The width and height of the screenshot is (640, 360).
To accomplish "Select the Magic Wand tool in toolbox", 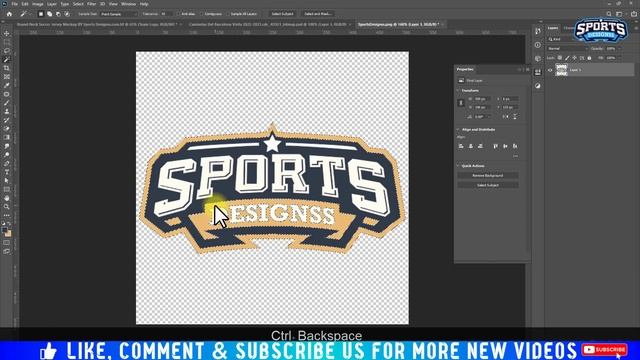I will coord(7,60).
